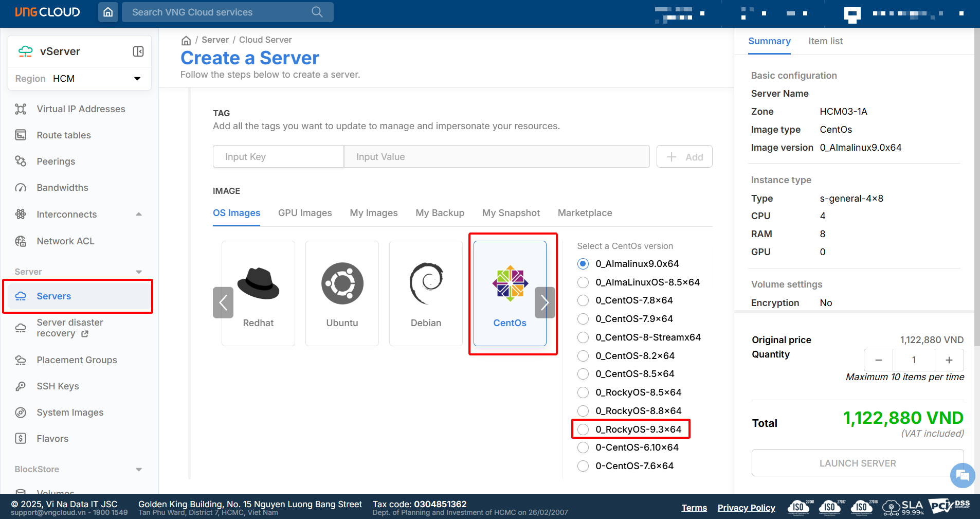Select 0_CentOS-7.9x64 radio option
Viewport: 980px width, 519px height.
(583, 319)
